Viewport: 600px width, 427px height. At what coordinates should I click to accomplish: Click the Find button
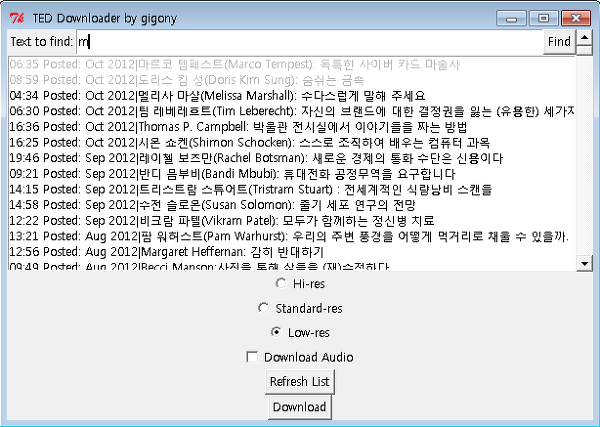click(559, 41)
